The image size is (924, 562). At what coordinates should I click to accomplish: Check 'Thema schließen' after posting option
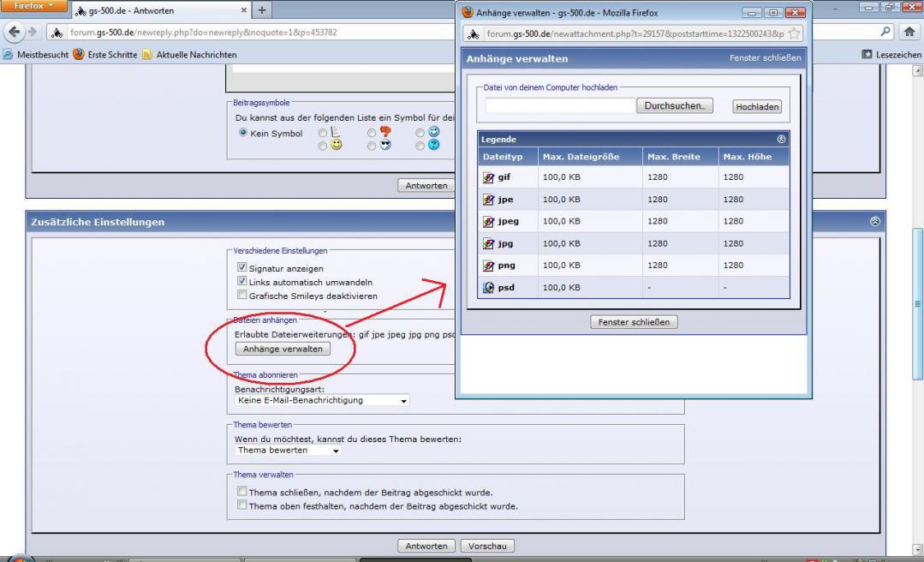tap(241, 492)
